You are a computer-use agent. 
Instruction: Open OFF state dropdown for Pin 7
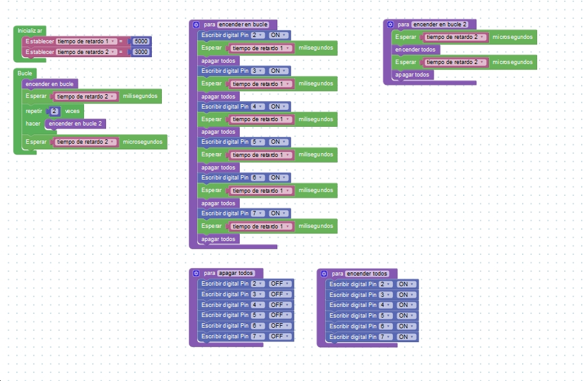click(x=279, y=336)
